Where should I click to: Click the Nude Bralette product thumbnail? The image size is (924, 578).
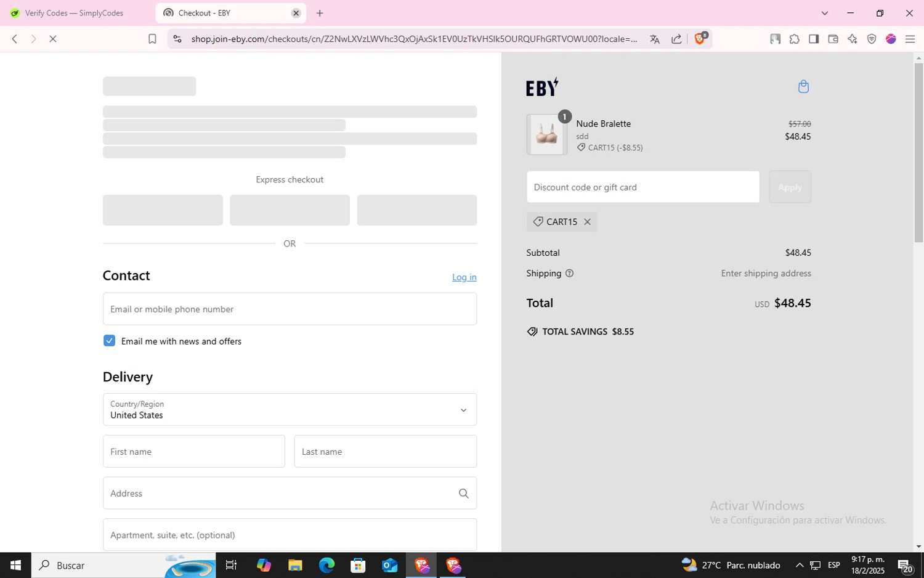(546, 134)
